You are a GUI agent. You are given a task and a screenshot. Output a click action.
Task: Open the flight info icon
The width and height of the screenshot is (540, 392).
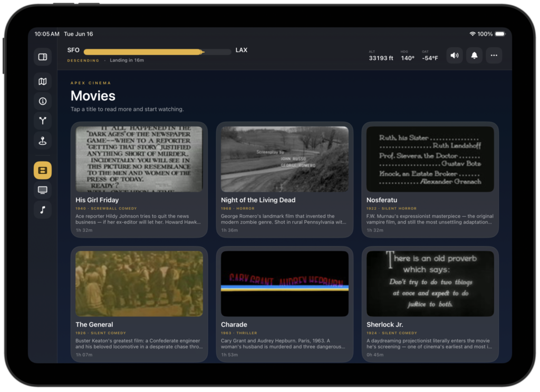(43, 101)
